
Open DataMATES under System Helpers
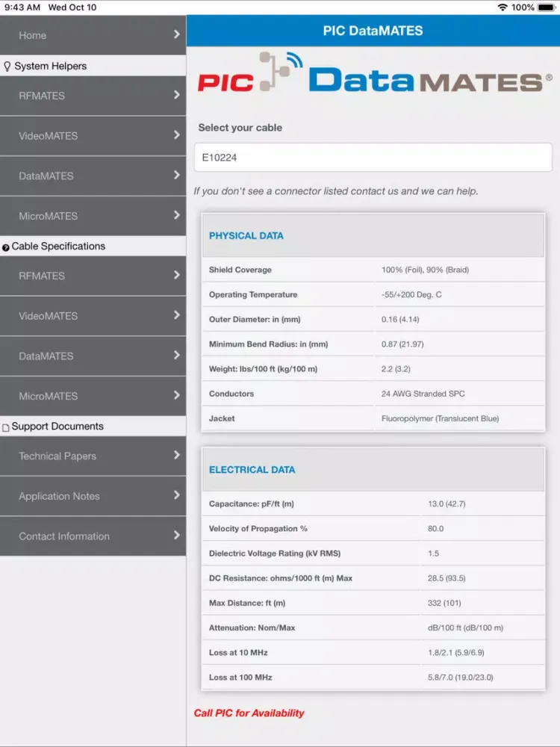click(x=93, y=176)
